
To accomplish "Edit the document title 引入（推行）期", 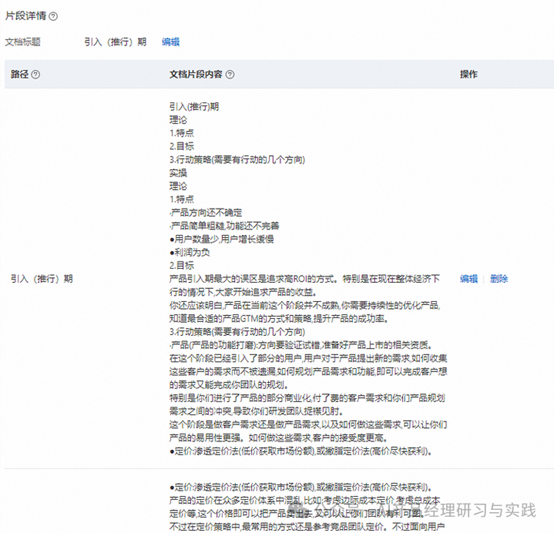I will (x=171, y=42).
